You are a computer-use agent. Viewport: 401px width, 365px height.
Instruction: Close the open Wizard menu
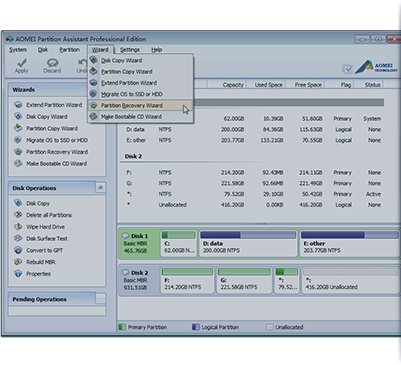click(x=100, y=50)
